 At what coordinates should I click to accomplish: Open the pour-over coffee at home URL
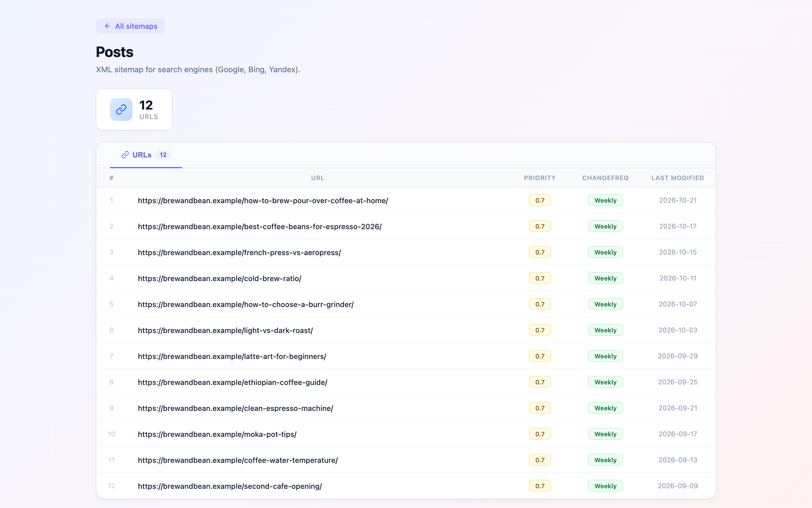click(263, 201)
